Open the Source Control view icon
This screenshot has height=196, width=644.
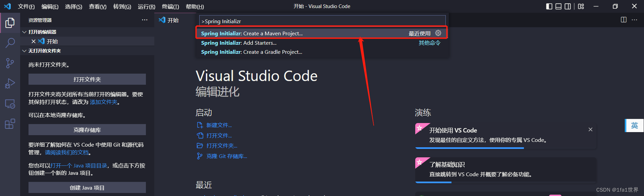coord(10,63)
